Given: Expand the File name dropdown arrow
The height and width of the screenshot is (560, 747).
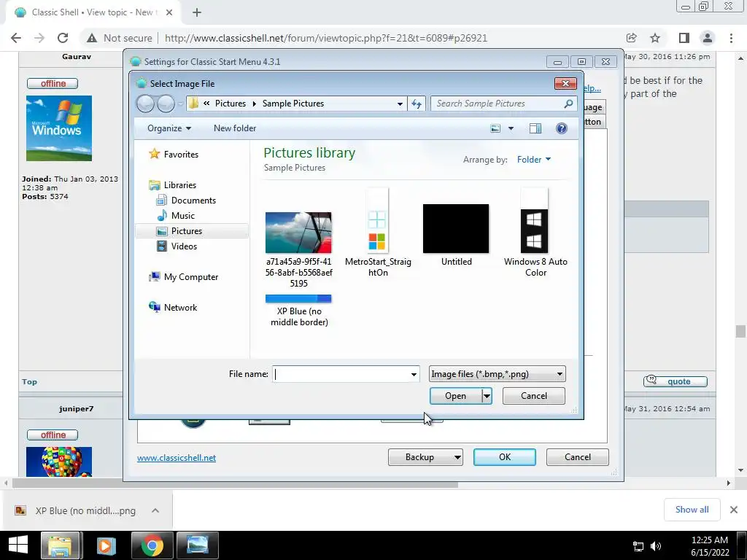Looking at the screenshot, I should click(414, 374).
